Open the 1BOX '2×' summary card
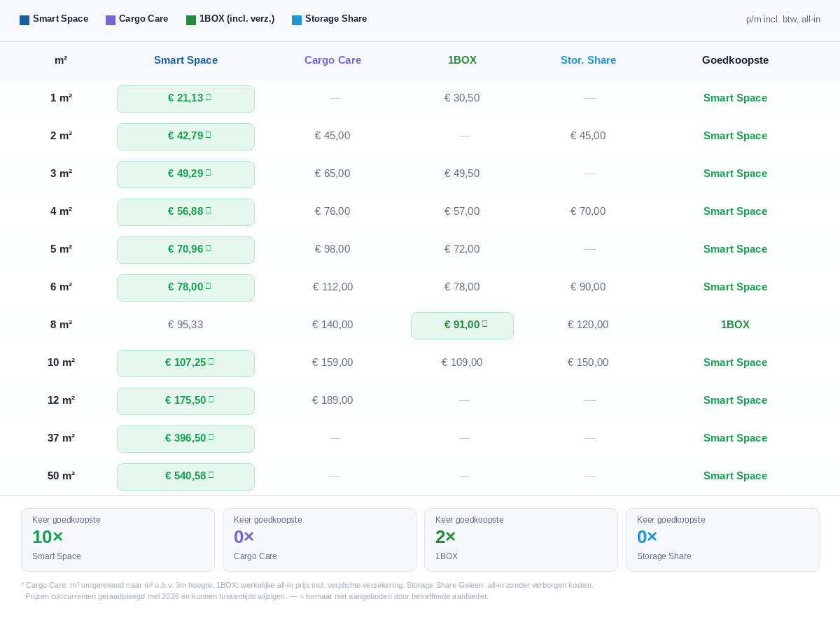 coord(521,540)
